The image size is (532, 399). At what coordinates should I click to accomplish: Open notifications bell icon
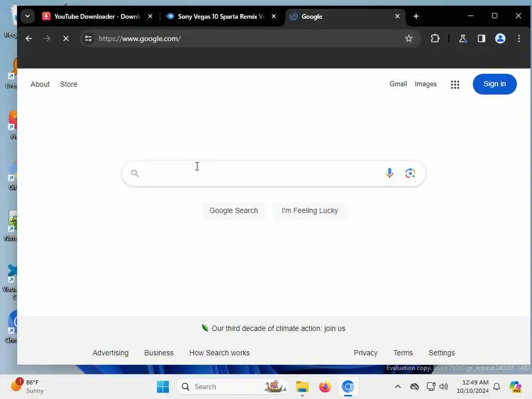[497, 387]
